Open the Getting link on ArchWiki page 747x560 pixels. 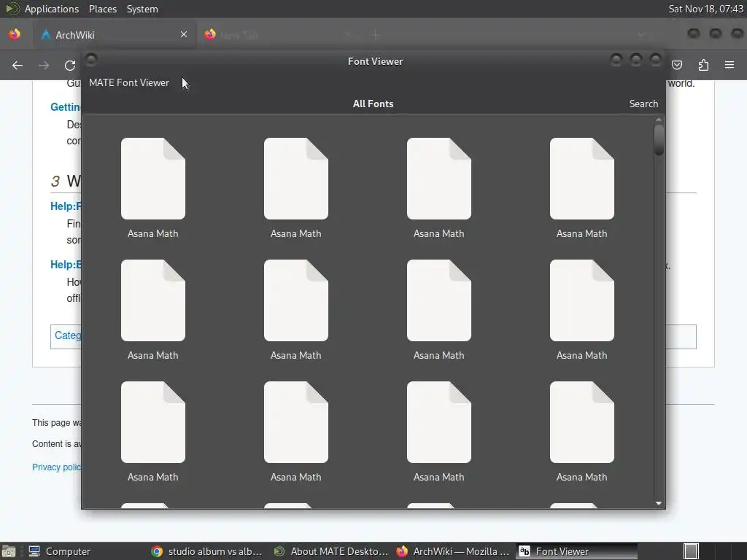pos(65,107)
